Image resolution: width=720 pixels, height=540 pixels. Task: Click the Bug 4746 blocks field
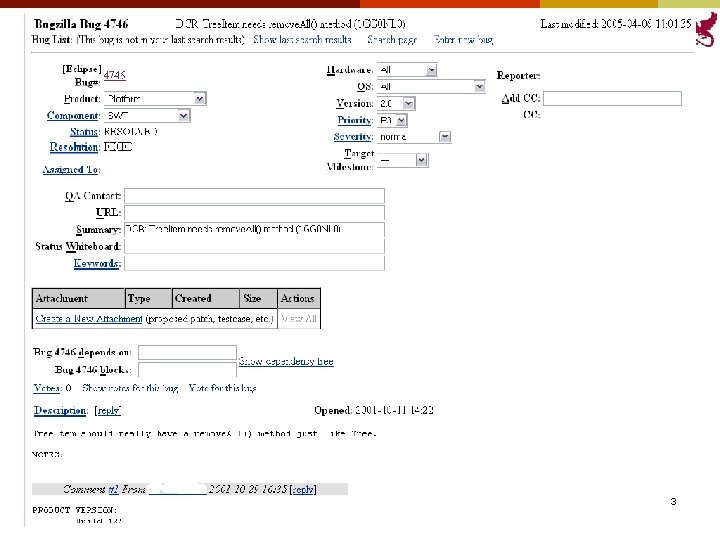(x=187, y=370)
